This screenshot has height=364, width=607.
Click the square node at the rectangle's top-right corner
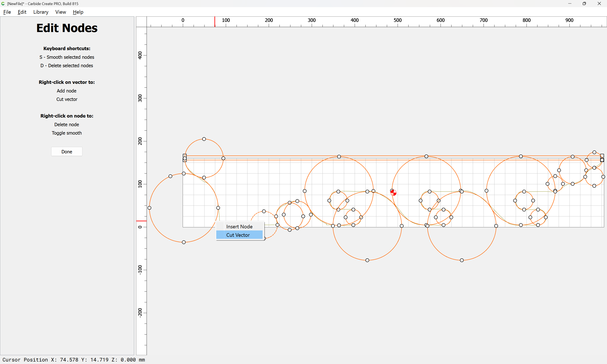[x=602, y=156]
